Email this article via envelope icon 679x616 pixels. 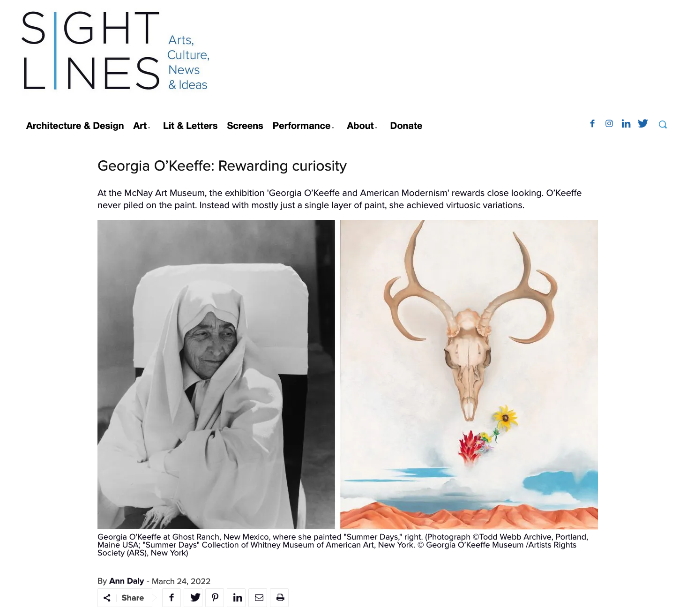pyautogui.click(x=259, y=598)
